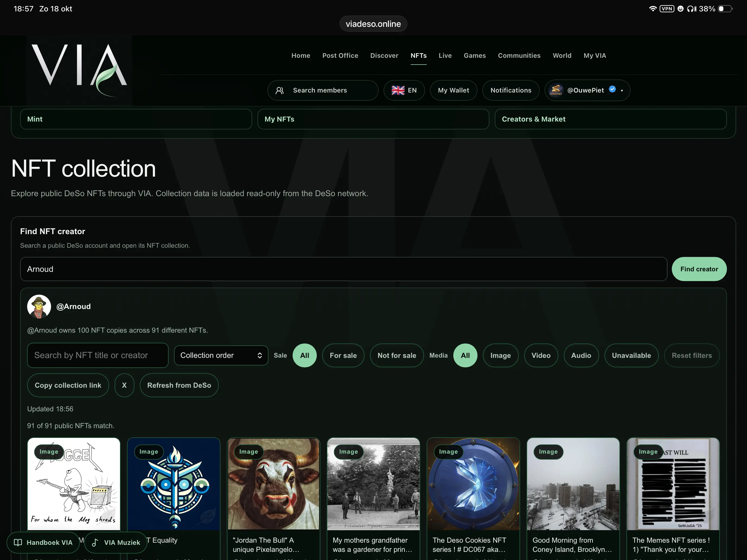This screenshot has height=560, width=747.
Task: Click the OuwePiet profile avatar
Action: 556,90
